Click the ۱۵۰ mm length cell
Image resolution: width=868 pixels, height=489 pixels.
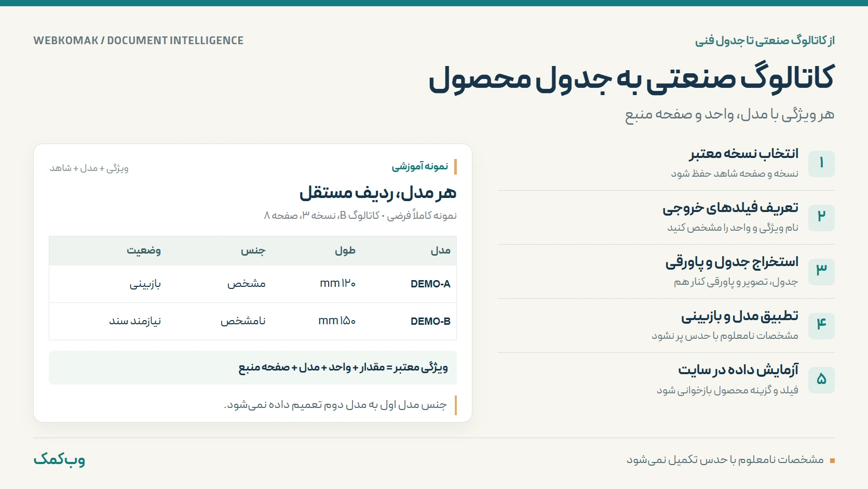(x=337, y=321)
